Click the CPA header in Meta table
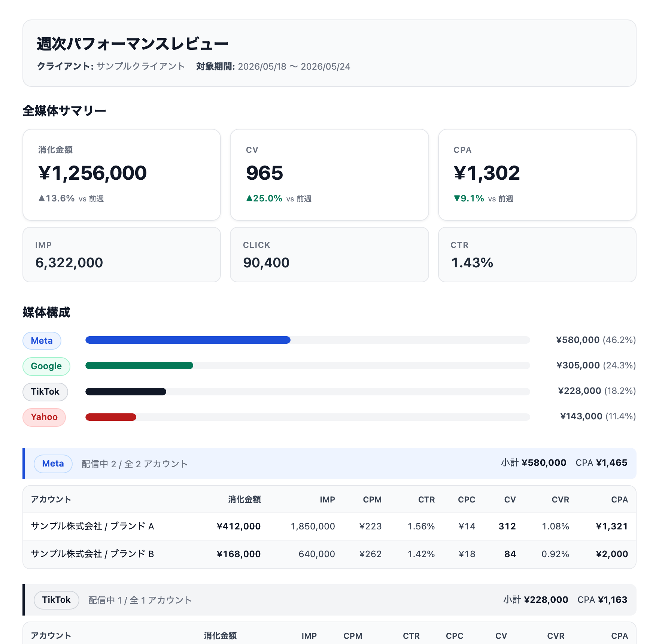Viewport: 659px width, 644px height. pyautogui.click(x=619, y=499)
